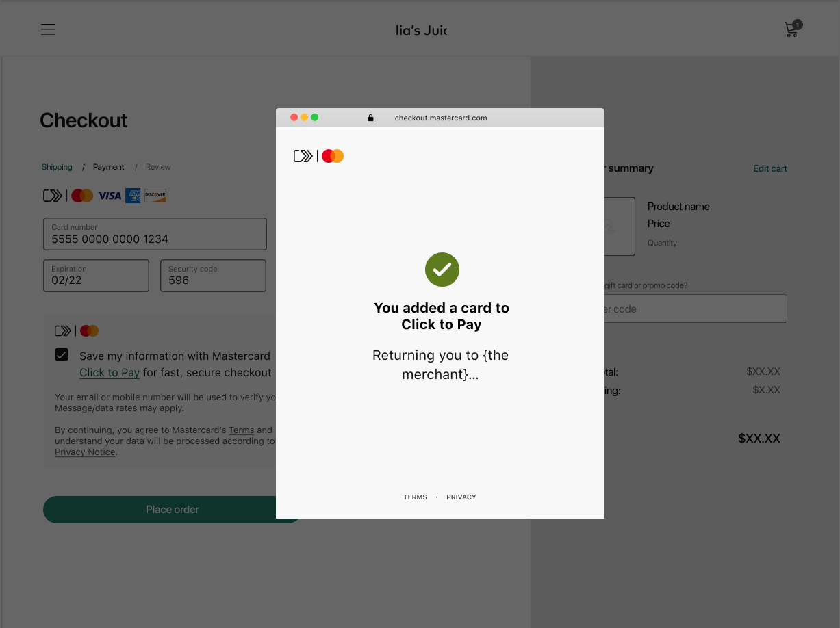840x628 pixels.
Task: Open the shopping cart icon
Action: click(x=792, y=29)
